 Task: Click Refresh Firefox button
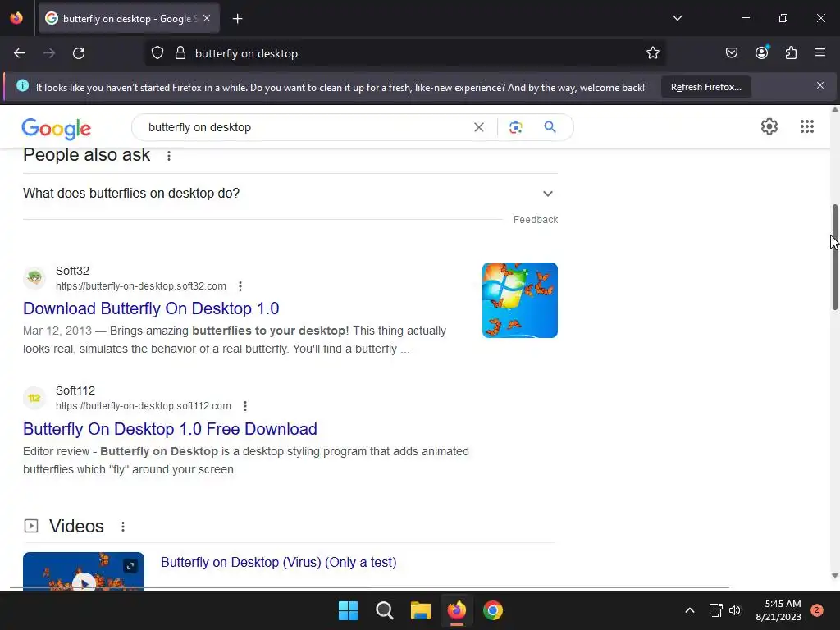[706, 87]
